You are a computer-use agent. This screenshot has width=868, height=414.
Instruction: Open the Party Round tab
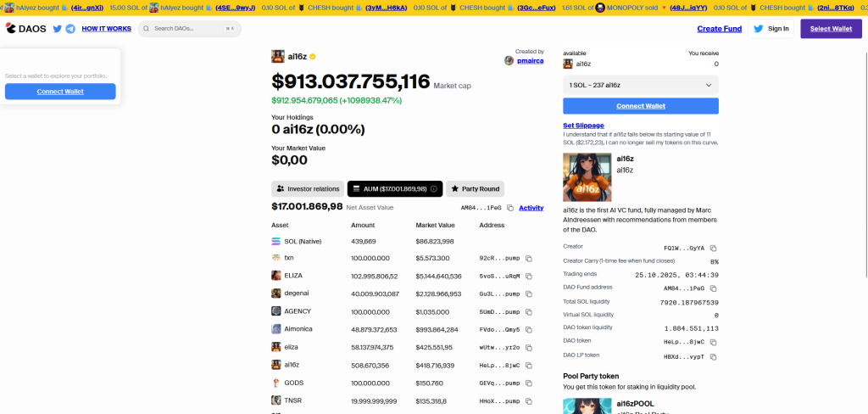(475, 189)
